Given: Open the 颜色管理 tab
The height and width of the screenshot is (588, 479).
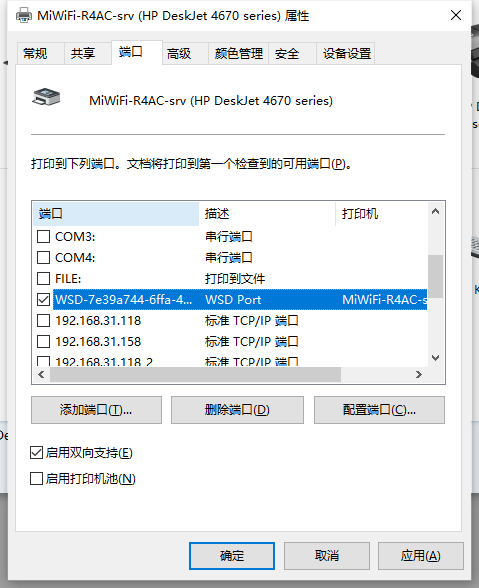Looking at the screenshot, I should point(239,54).
